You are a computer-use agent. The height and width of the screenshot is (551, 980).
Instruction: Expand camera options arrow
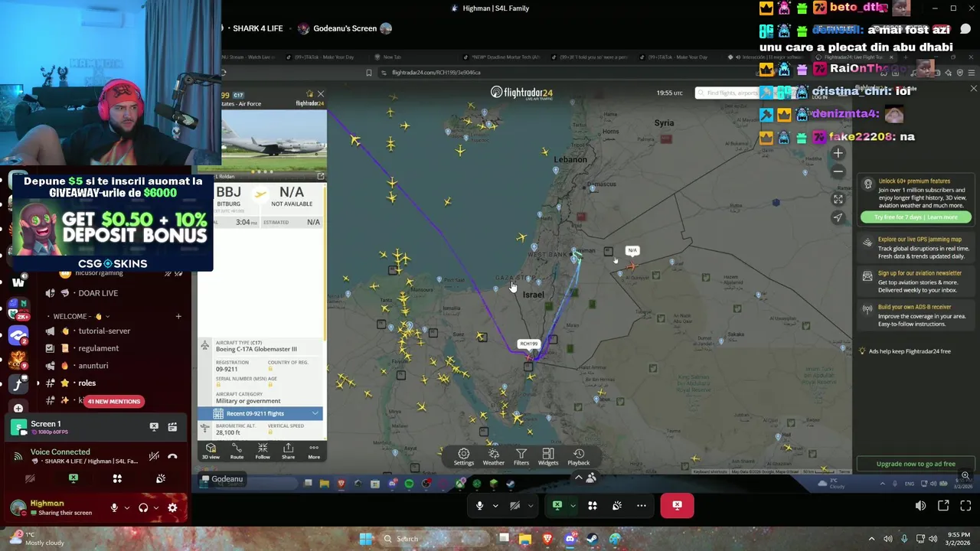coord(530,506)
